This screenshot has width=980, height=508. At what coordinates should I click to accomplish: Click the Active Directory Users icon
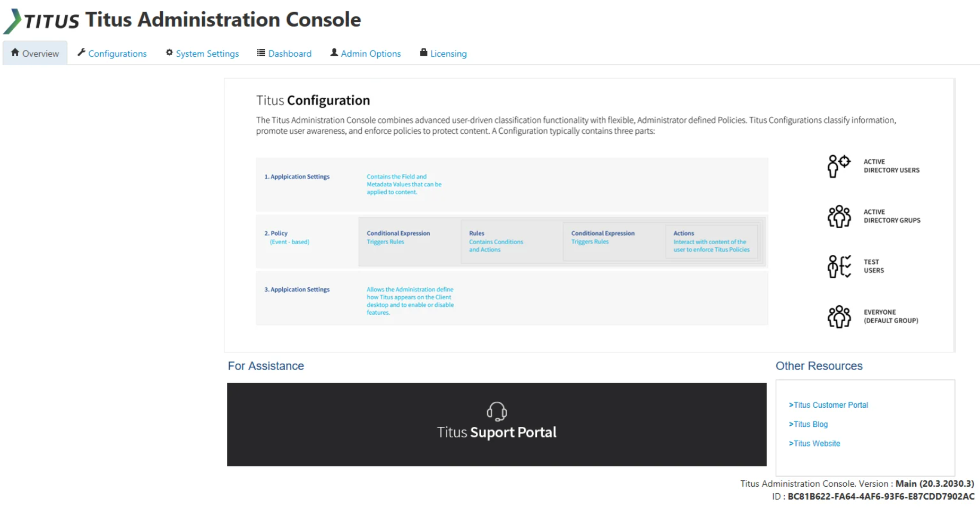[x=839, y=166]
